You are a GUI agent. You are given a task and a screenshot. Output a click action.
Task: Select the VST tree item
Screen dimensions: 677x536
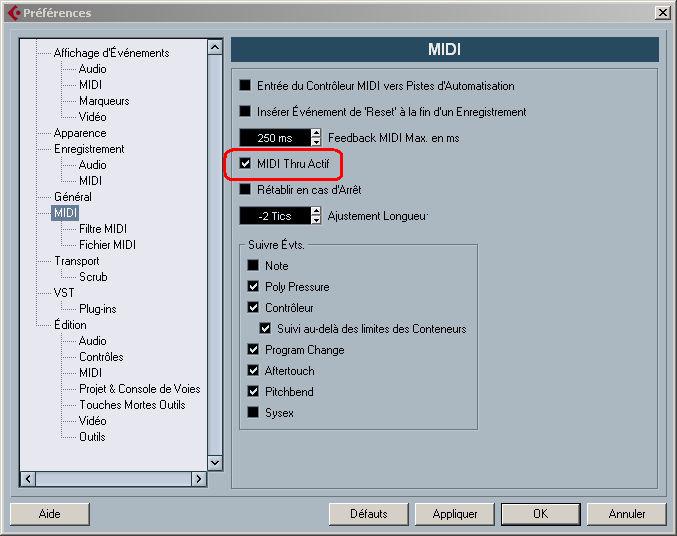(64, 292)
